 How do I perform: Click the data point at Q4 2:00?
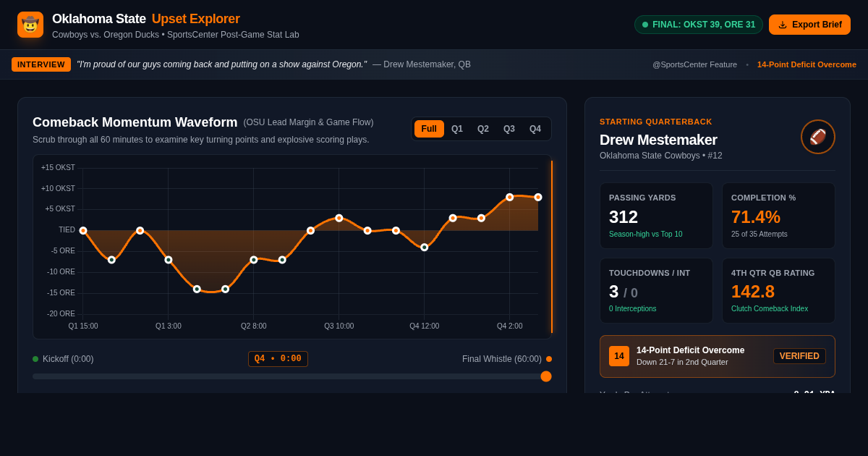(509, 198)
